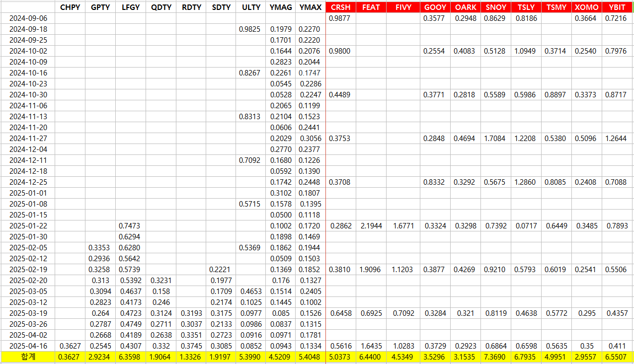
Task: Select the ULTY column header
Action: pyautogui.click(x=251, y=7)
